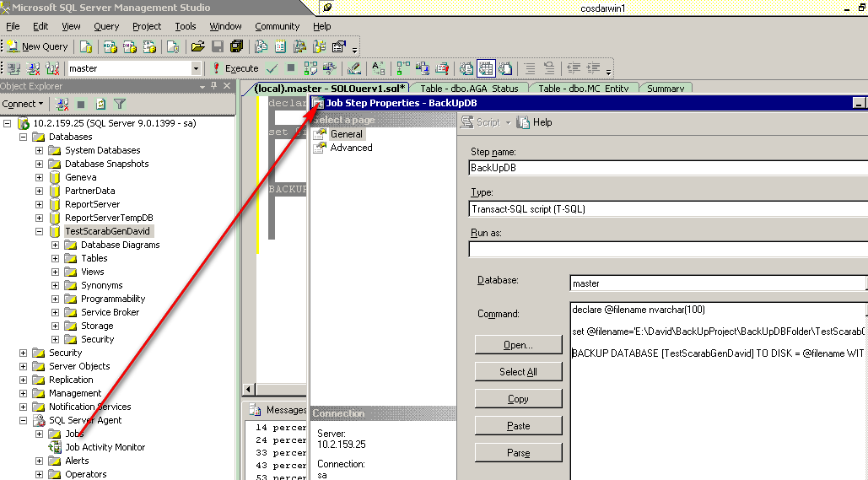Expand the Management folder node

click(x=24, y=394)
